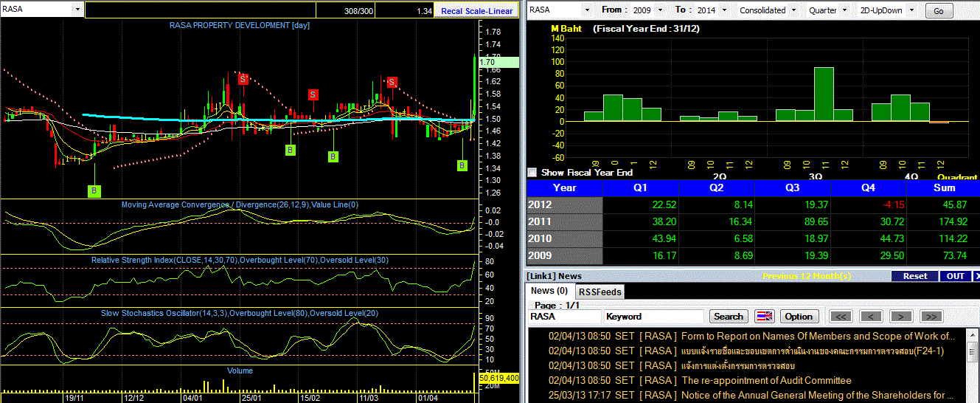The image size is (980, 403).
Task: Open the RASA symbol dropdown above the price chart
Action: 77,10
